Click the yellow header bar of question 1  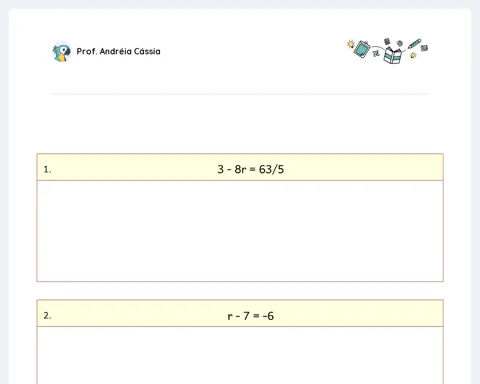tap(240, 167)
